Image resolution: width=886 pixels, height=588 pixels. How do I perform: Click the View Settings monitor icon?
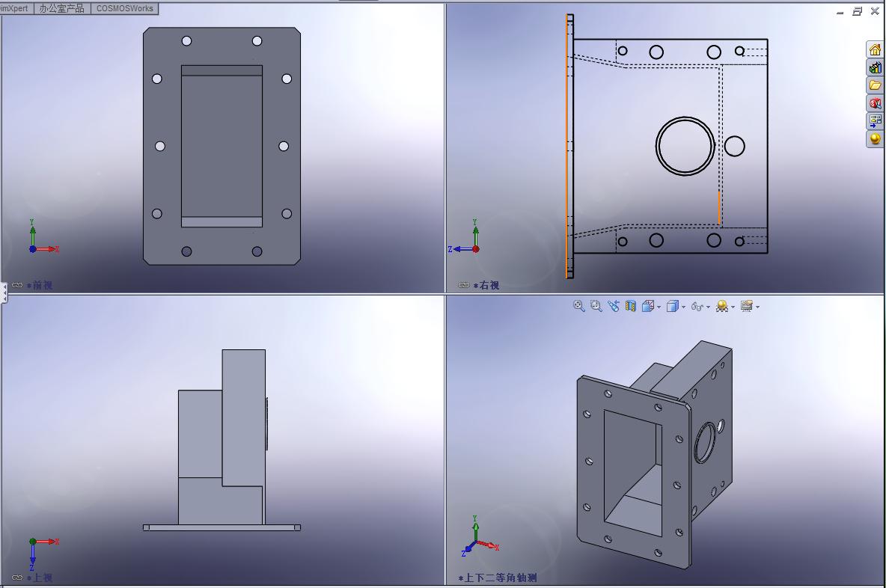[746, 306]
